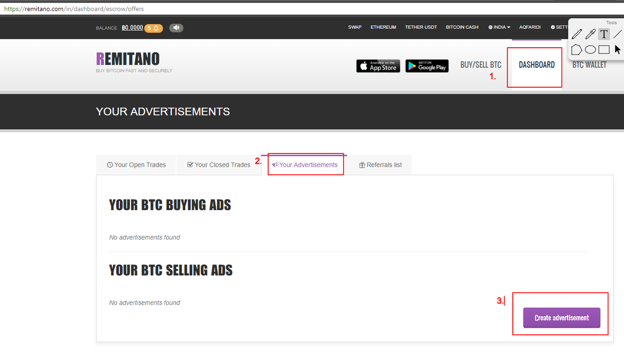Viewport: 624px width, 364px height.
Task: Click the 'BALANCE' label in top bar
Action: click(x=106, y=28)
